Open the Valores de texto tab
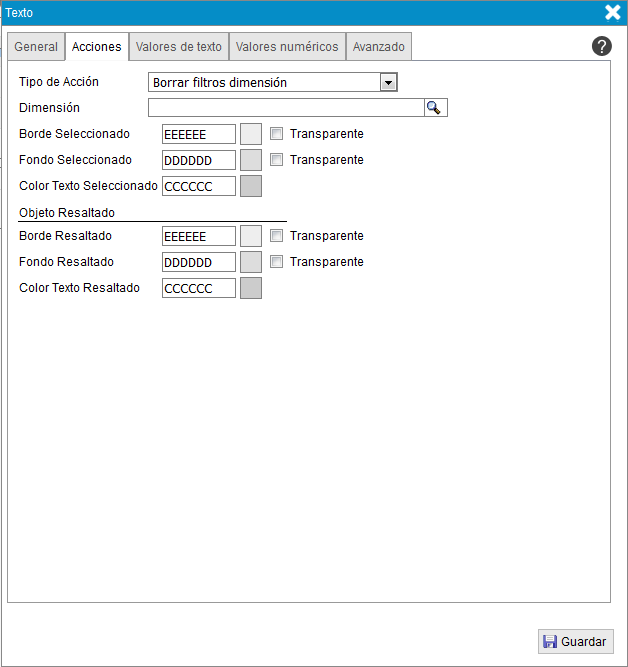This screenshot has width=628, height=667. coord(178,47)
